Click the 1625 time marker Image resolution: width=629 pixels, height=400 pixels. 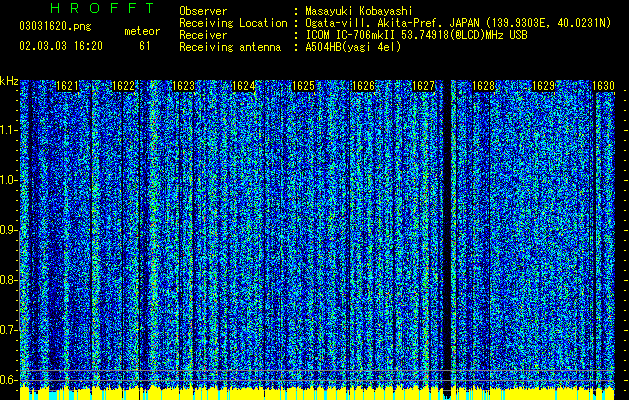click(303, 86)
